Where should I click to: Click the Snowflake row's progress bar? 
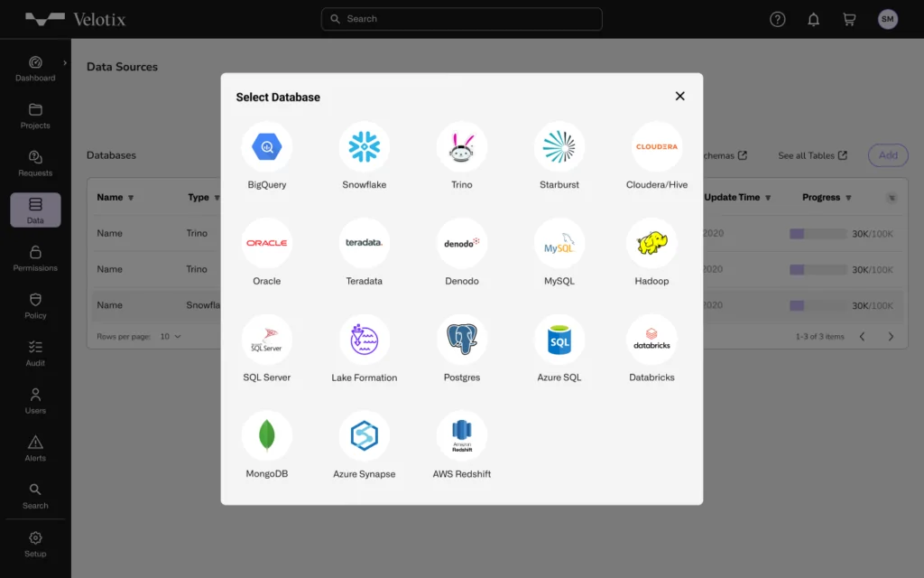(x=818, y=305)
